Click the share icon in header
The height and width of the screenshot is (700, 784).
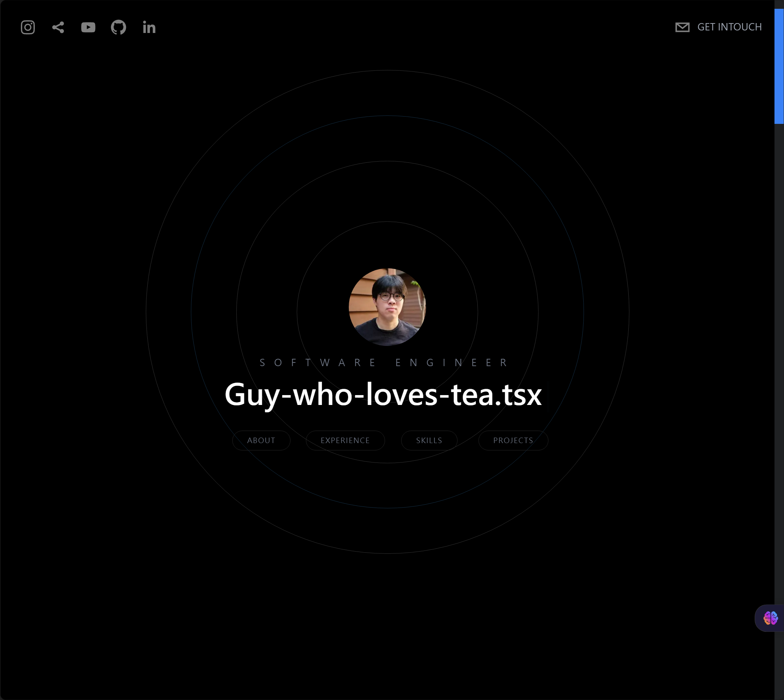pyautogui.click(x=58, y=27)
